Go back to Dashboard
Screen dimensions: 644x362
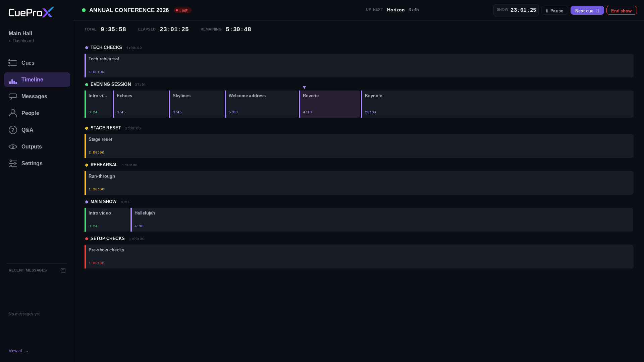(21, 41)
